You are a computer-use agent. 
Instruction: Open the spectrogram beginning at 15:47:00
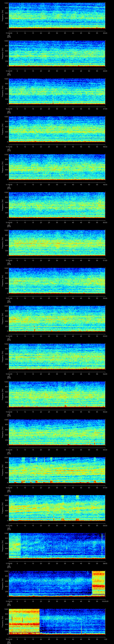click(57, 129)
